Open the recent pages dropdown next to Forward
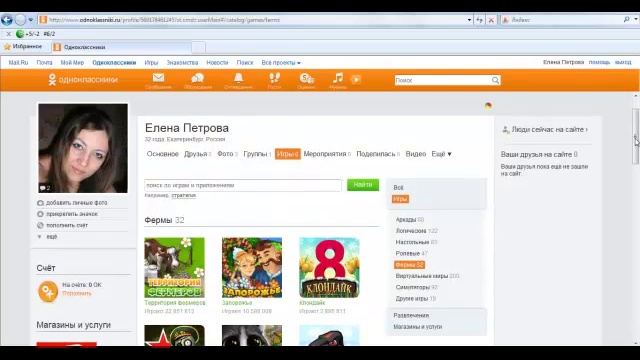This screenshot has width=640, height=360. [x=31, y=20]
